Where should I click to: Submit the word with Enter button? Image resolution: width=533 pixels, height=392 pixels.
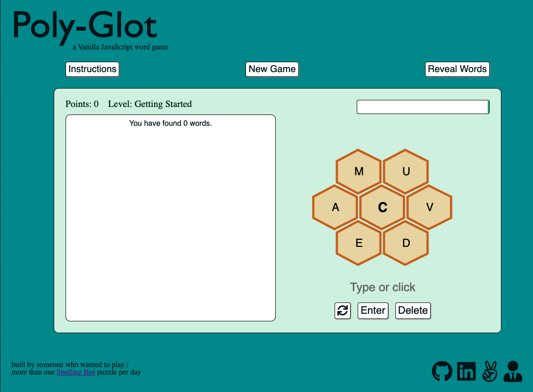(373, 310)
